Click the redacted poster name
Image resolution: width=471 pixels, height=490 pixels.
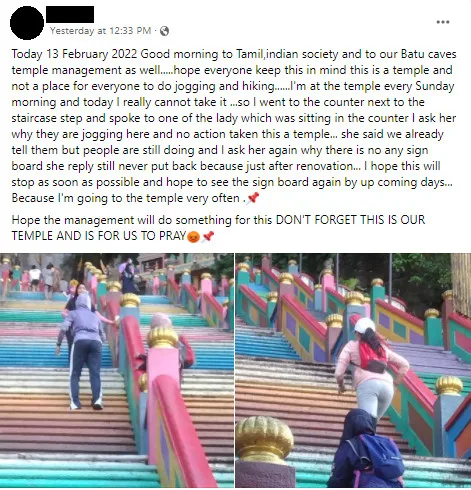click(70, 14)
